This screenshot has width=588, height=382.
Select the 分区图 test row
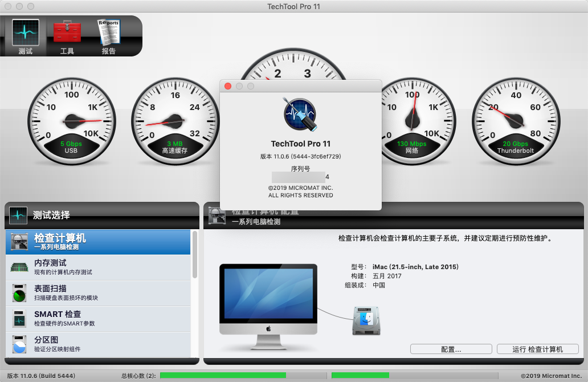pos(98,344)
